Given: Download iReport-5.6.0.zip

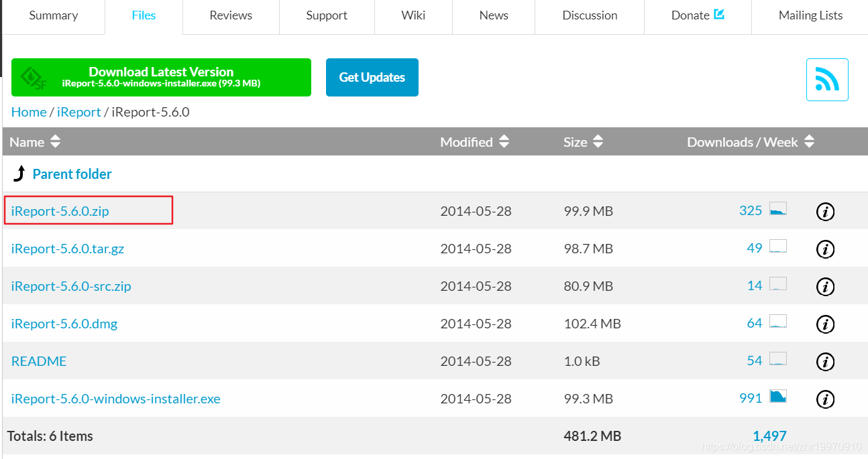Looking at the screenshot, I should 60,211.
